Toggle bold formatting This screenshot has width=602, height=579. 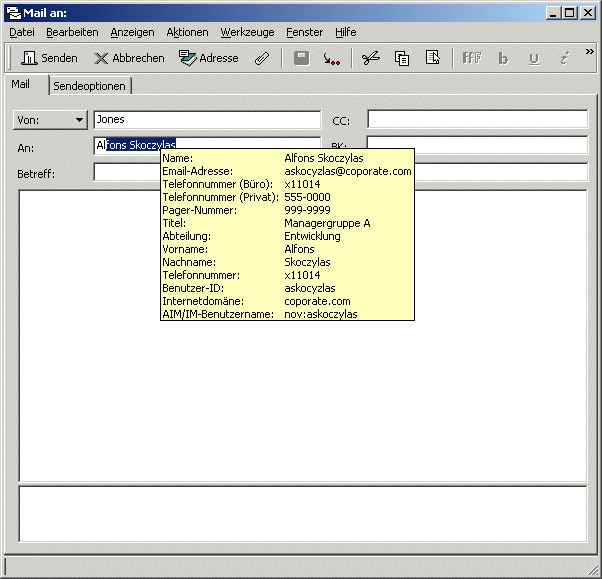click(503, 58)
